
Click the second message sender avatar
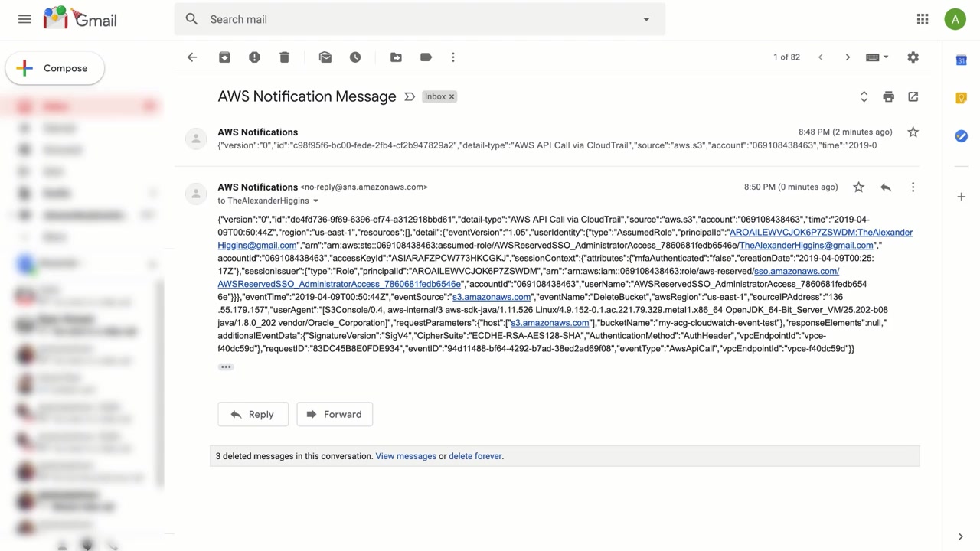coord(196,194)
